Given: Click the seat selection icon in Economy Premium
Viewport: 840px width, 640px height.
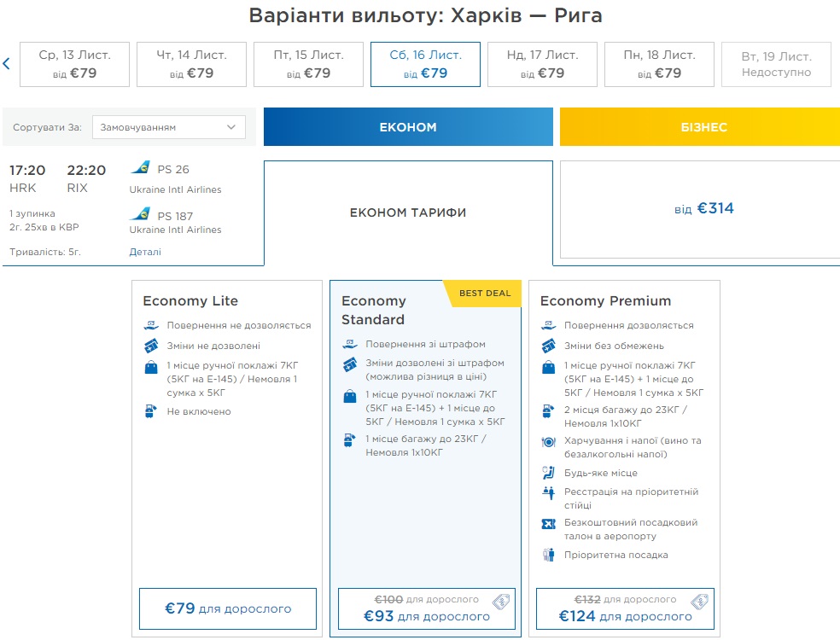Looking at the screenshot, I should (549, 473).
